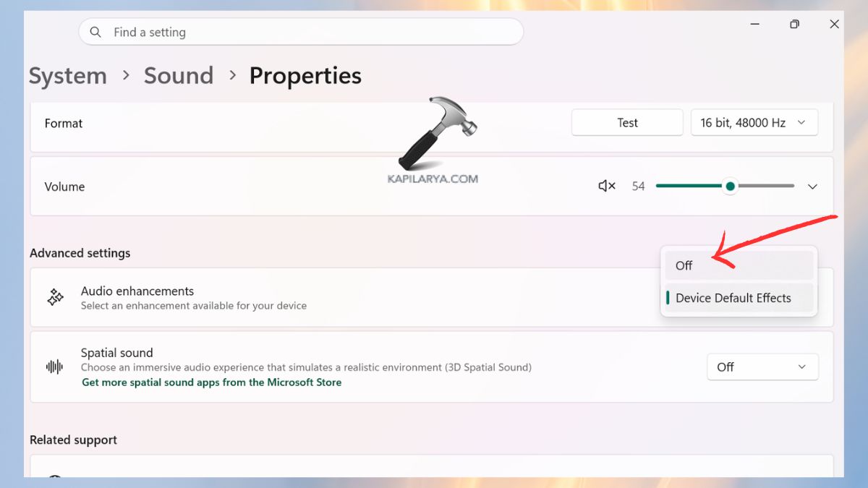
Task: Open the 16 bit, 48000 Hz format dropdown
Action: (x=754, y=123)
